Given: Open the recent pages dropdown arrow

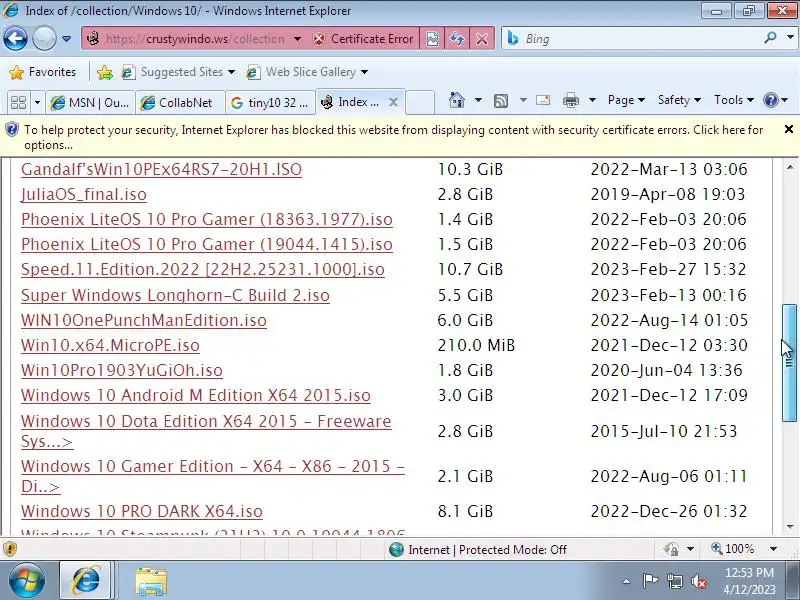Looking at the screenshot, I should click(x=66, y=39).
